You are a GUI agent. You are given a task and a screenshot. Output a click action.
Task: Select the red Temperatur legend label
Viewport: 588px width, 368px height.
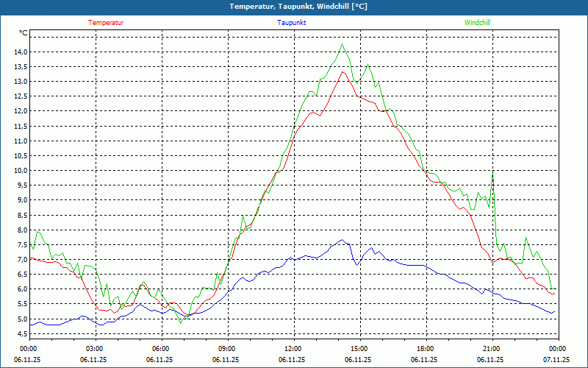click(x=106, y=23)
